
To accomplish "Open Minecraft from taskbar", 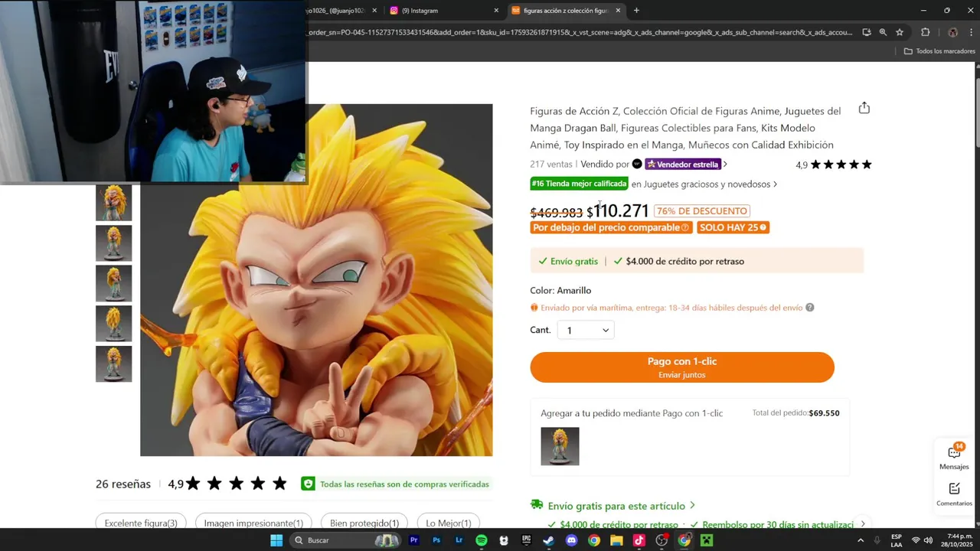I will point(707,540).
